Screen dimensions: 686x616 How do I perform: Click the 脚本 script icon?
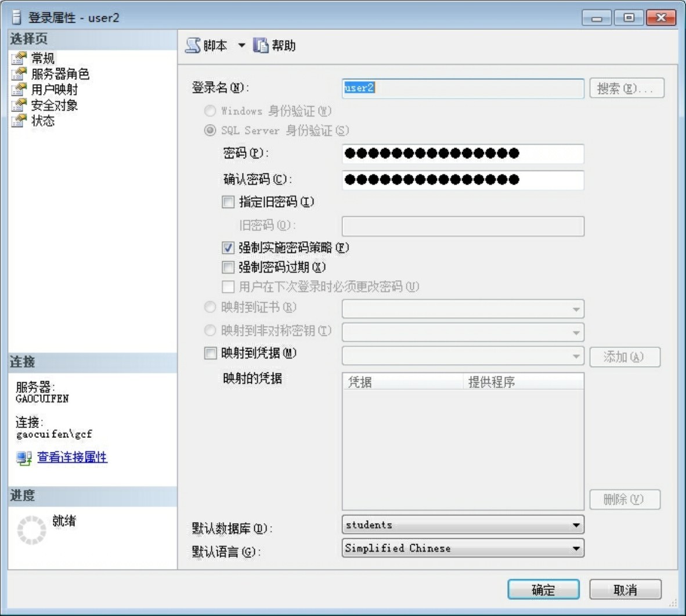[193, 45]
